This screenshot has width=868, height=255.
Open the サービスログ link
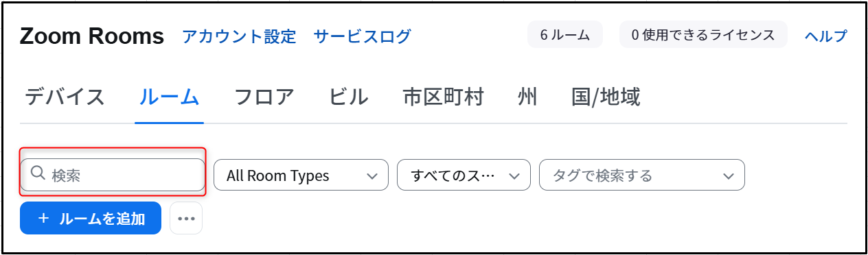pos(362,36)
